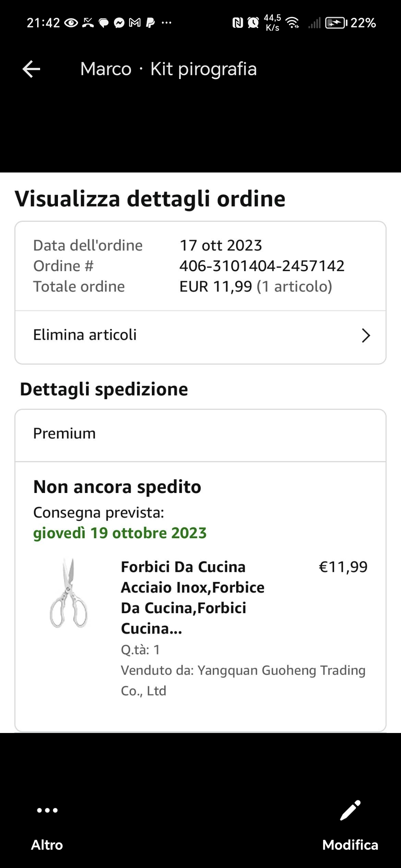Tap the Marco · Kit pirografia title
Image resolution: width=401 pixels, height=868 pixels.
click(169, 69)
